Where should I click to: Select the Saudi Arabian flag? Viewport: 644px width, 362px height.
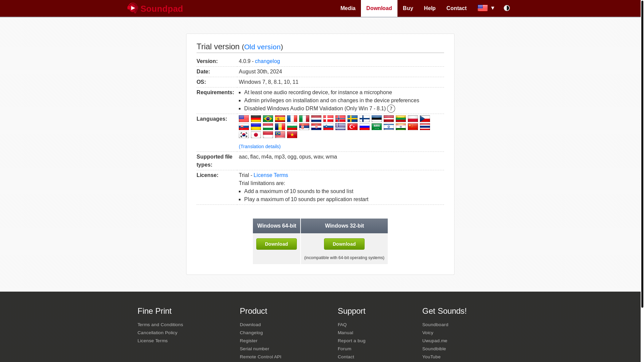click(377, 127)
